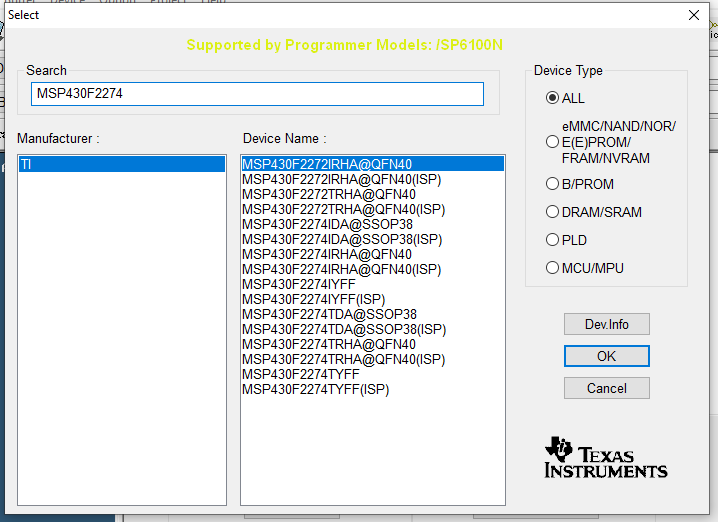
Task: Select TI in the Manufacturer list
Action: point(122,164)
